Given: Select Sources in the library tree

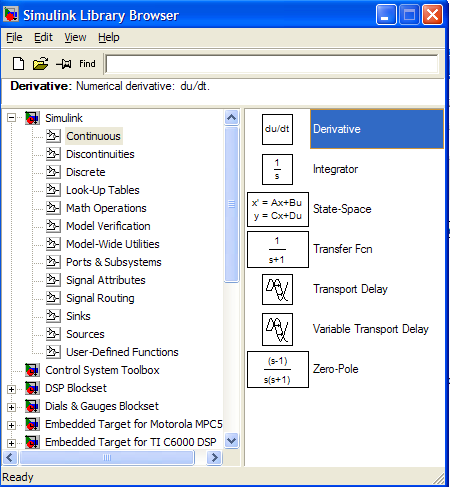Looking at the screenshot, I should pyautogui.click(x=85, y=334).
